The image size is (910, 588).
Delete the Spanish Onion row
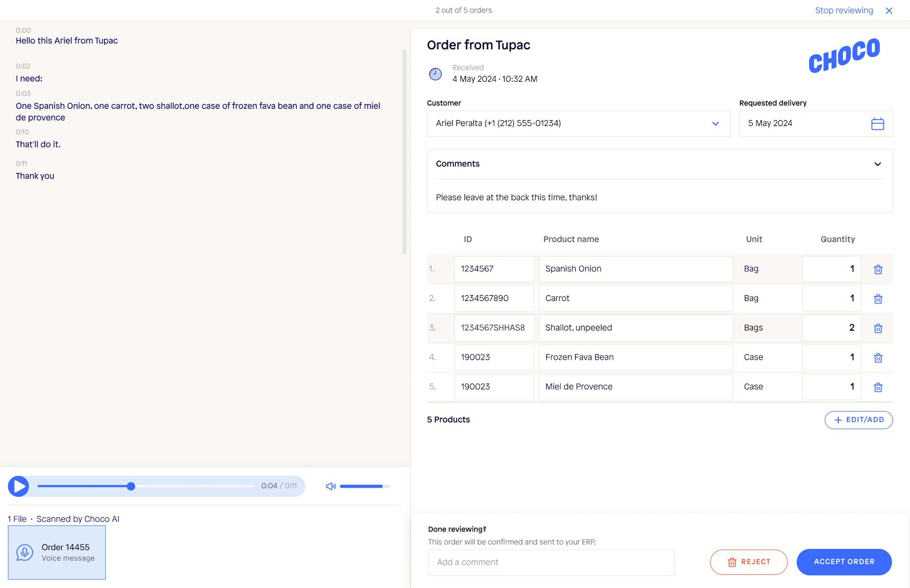coord(878,269)
